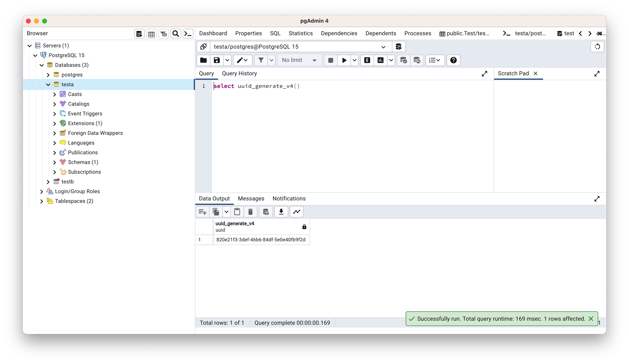This screenshot has width=629, height=364.
Task: Dismiss the Successfully run notification
Action: (x=590, y=319)
